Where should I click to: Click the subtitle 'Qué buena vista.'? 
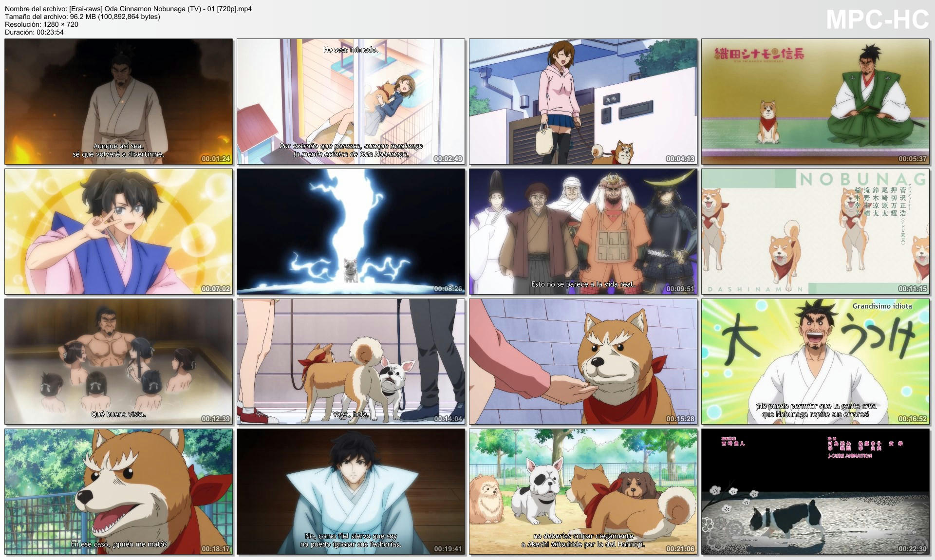(119, 414)
